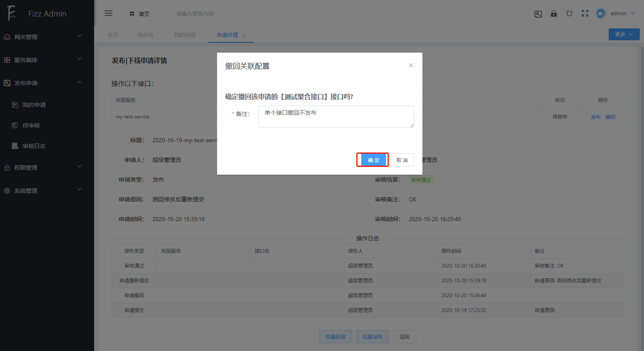Switch to the 待审核 tab
The width and height of the screenshot is (644, 351).
pyautogui.click(x=145, y=35)
